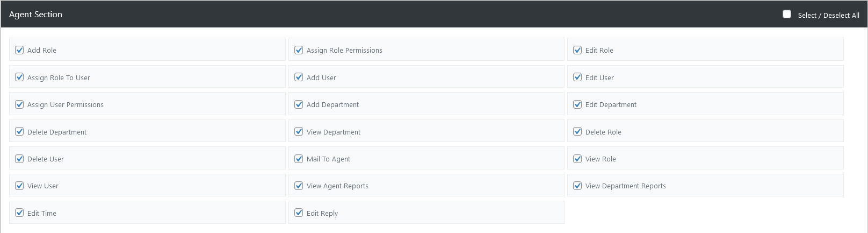The height and width of the screenshot is (233, 868).
Task: Uncheck Assign User Permissions
Action: tap(19, 104)
